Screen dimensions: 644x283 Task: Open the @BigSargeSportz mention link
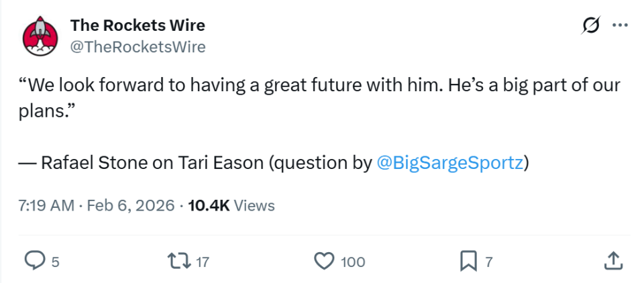coord(450,164)
